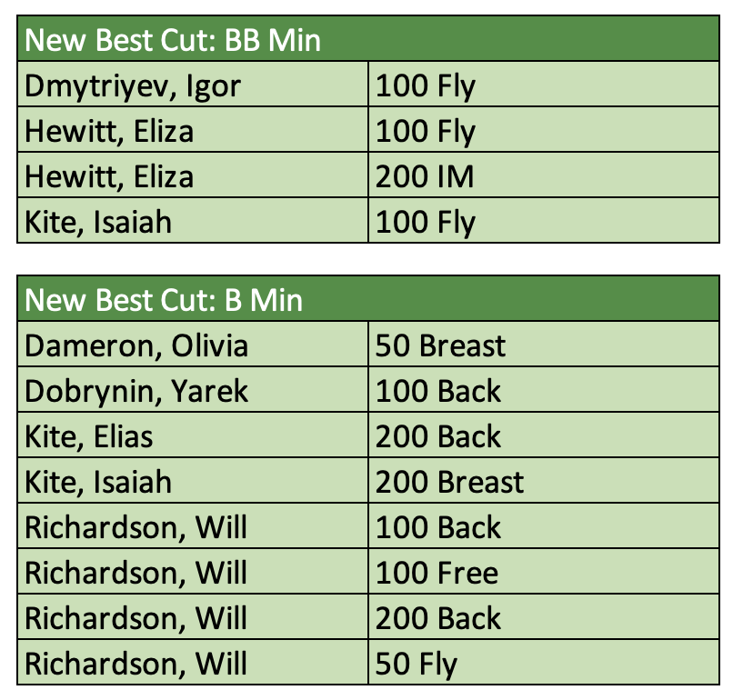Click the 100 Back cell beside Dobrynin, Yarek
This screenshot has width=733, height=700.
click(438, 391)
